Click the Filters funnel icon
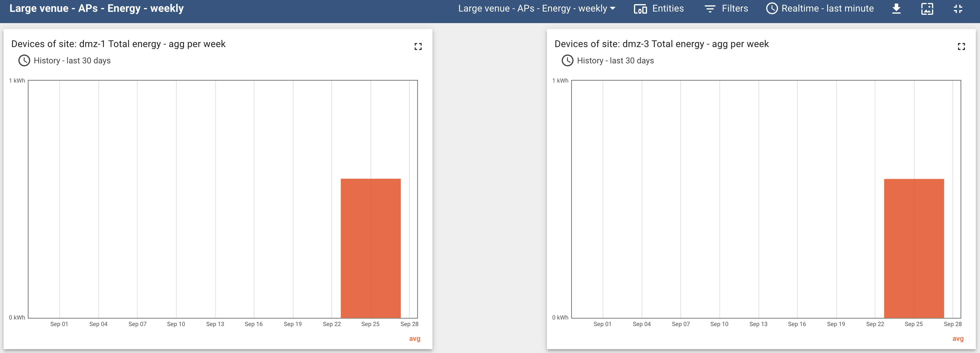The image size is (980, 353). (x=710, y=9)
